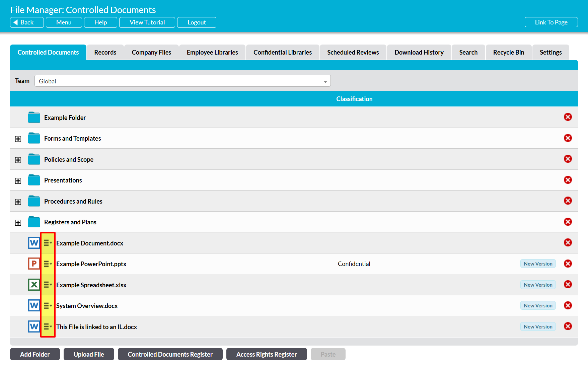The height and width of the screenshot is (367, 588).
Task: Click the red delete icon for Presentations folder
Action: click(568, 180)
